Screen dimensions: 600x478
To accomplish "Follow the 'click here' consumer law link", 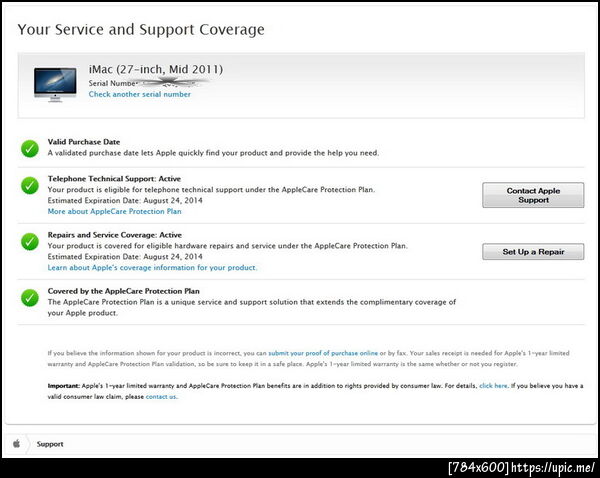I will pos(493,386).
